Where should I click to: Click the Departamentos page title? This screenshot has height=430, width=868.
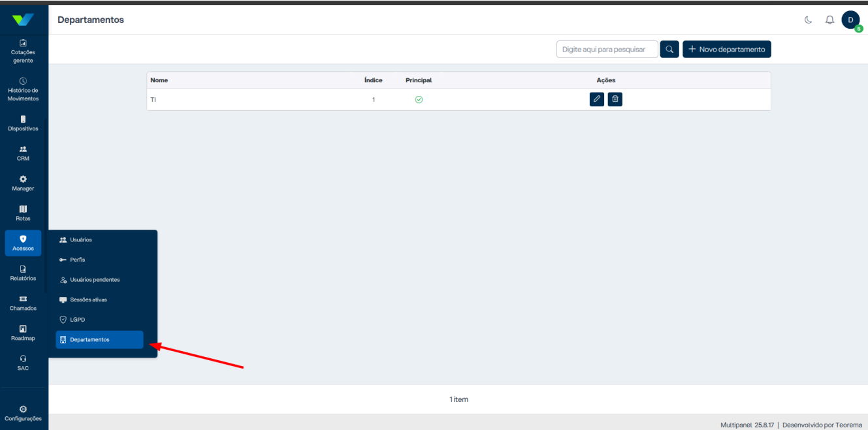[91, 20]
